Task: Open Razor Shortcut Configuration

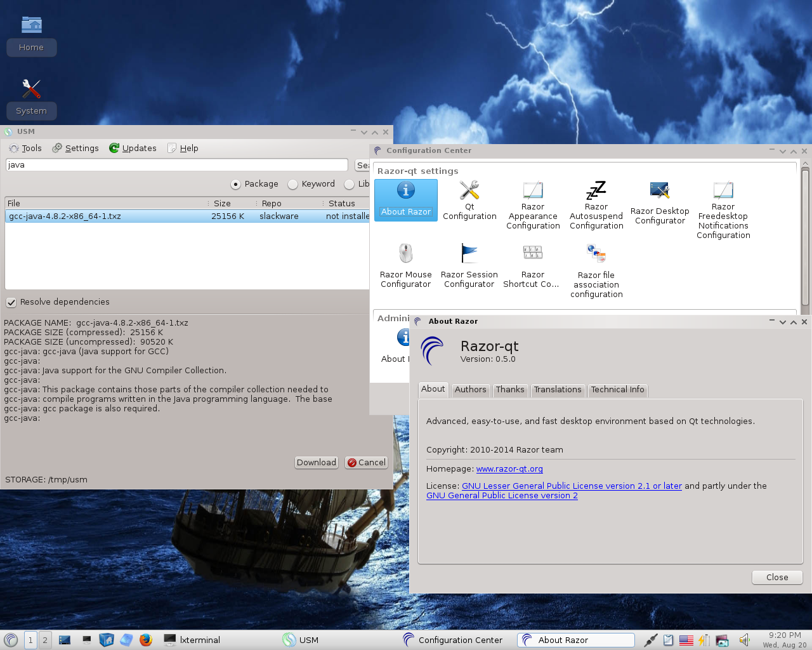Action: pos(533,266)
